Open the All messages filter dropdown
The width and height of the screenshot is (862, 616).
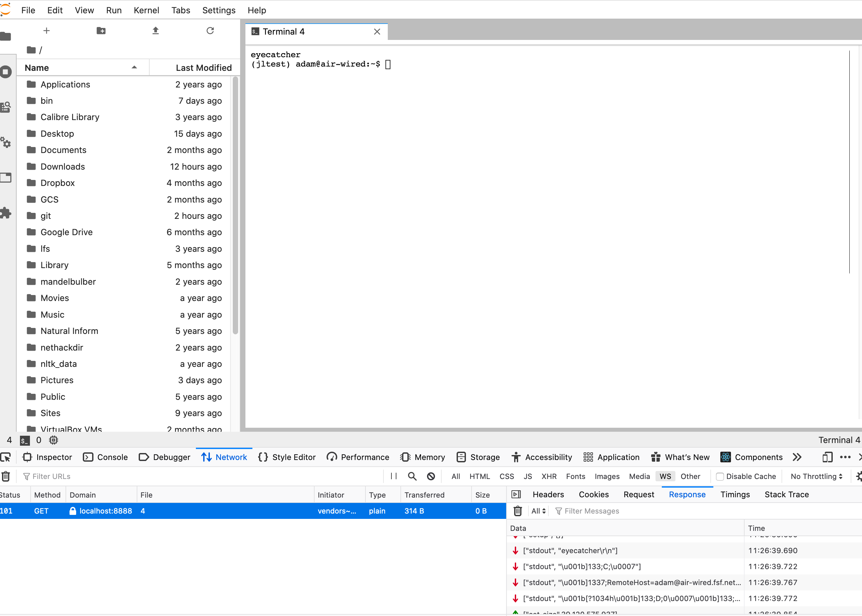point(538,511)
